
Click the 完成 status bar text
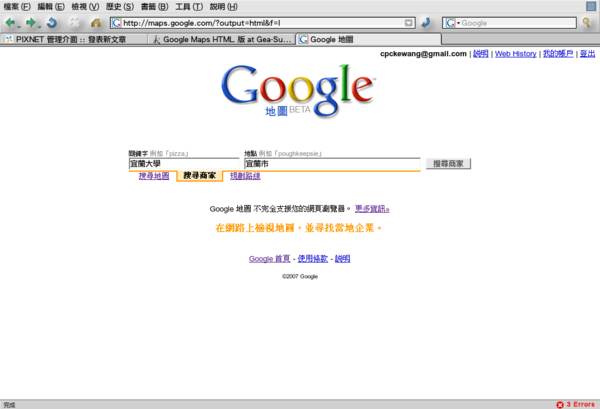pyautogui.click(x=10, y=405)
